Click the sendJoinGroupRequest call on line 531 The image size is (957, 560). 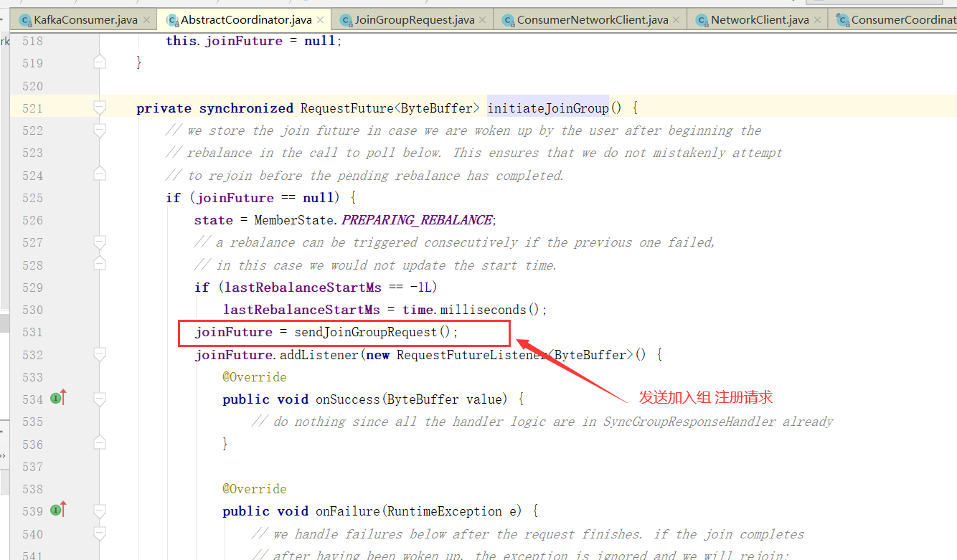pos(365,332)
